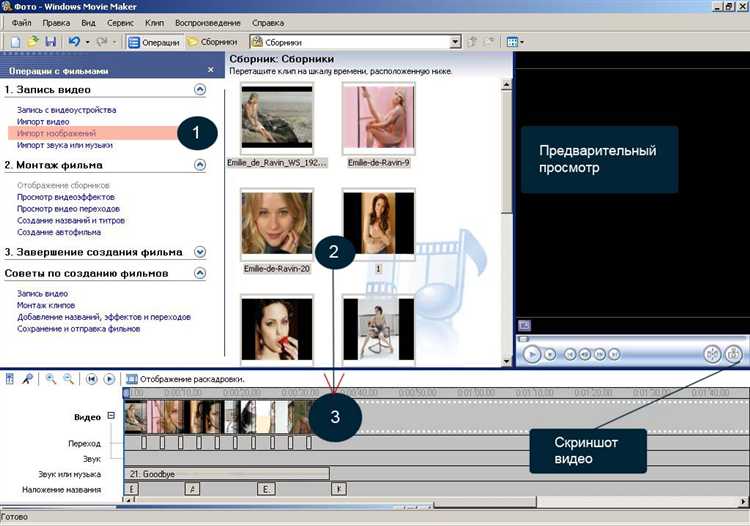The image size is (750, 526).
Task: Click collection scrollbar up arrow
Action: pos(506,85)
